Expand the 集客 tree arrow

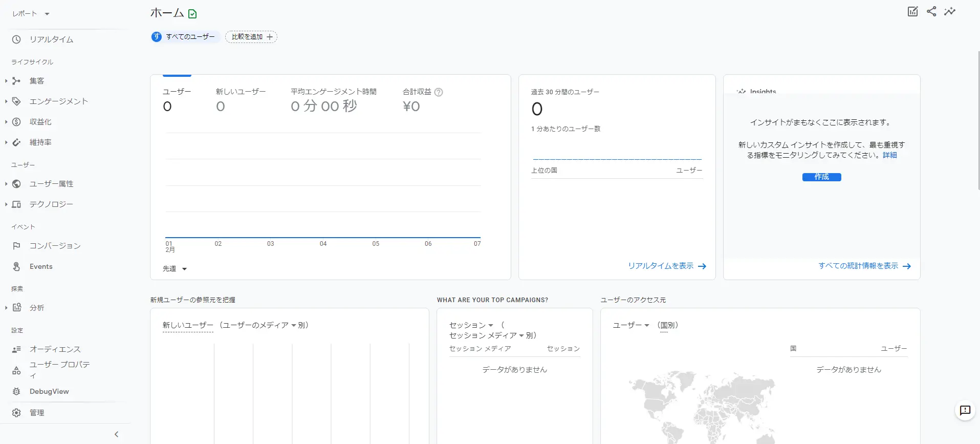click(x=6, y=81)
